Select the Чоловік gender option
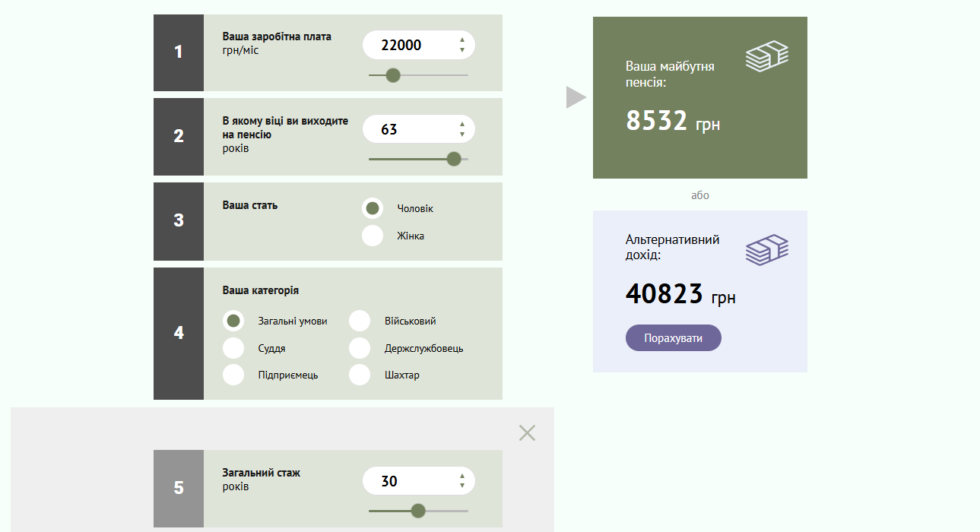Image resolution: width=980 pixels, height=532 pixels. click(373, 208)
